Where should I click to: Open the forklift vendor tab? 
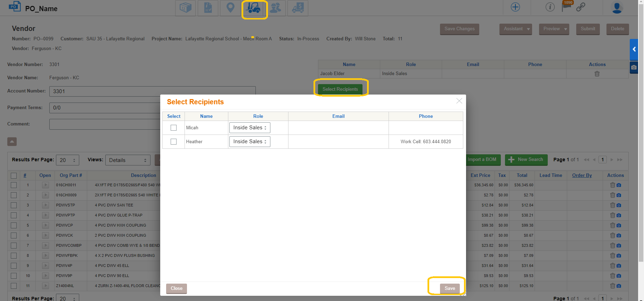click(253, 8)
